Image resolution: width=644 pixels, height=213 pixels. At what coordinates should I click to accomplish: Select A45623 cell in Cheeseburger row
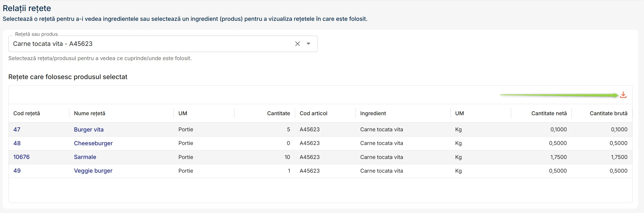tap(310, 143)
